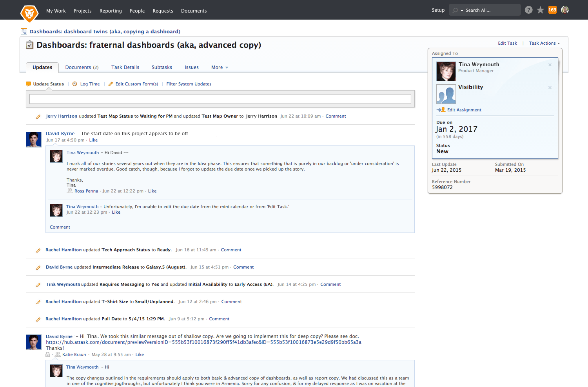Click Log Time clock option
Screen dimensions: 588x387
coord(86,84)
